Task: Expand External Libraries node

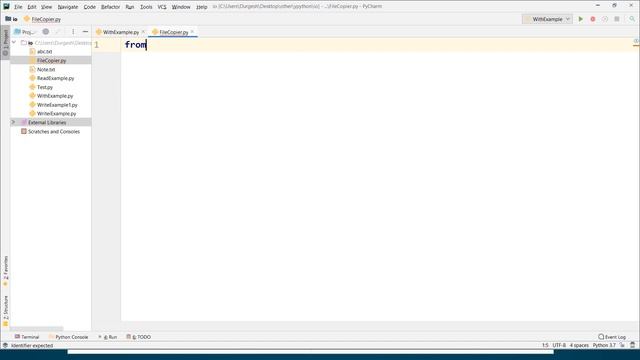Action: [13, 122]
